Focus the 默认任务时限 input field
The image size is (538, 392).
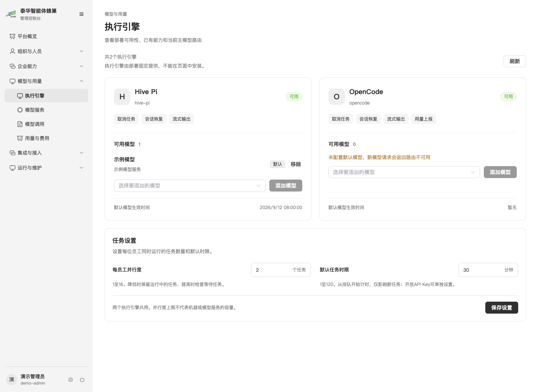(488, 270)
